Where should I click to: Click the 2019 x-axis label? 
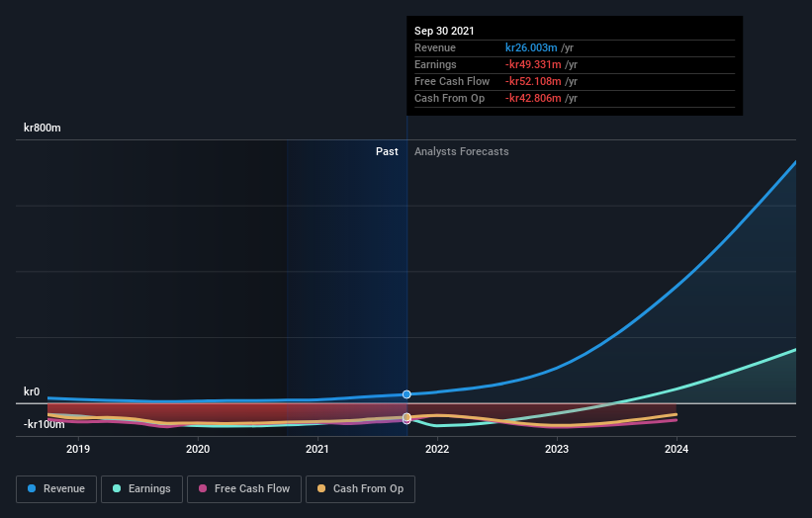[78, 449]
